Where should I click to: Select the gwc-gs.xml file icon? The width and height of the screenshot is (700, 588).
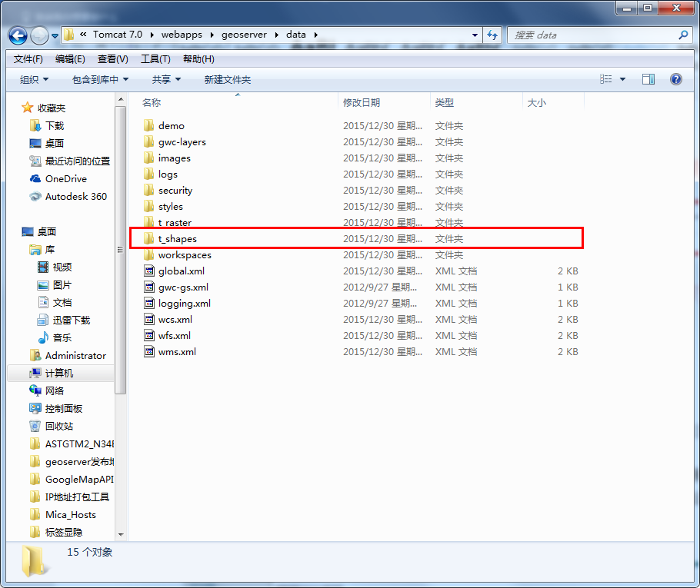[x=149, y=287]
